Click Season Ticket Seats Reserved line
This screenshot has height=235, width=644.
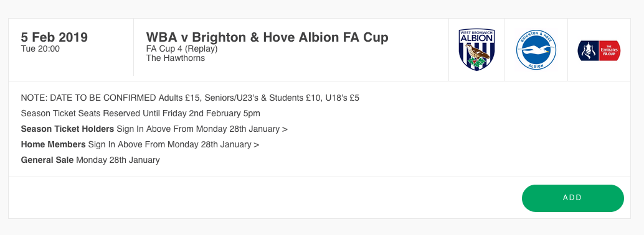[141, 113]
